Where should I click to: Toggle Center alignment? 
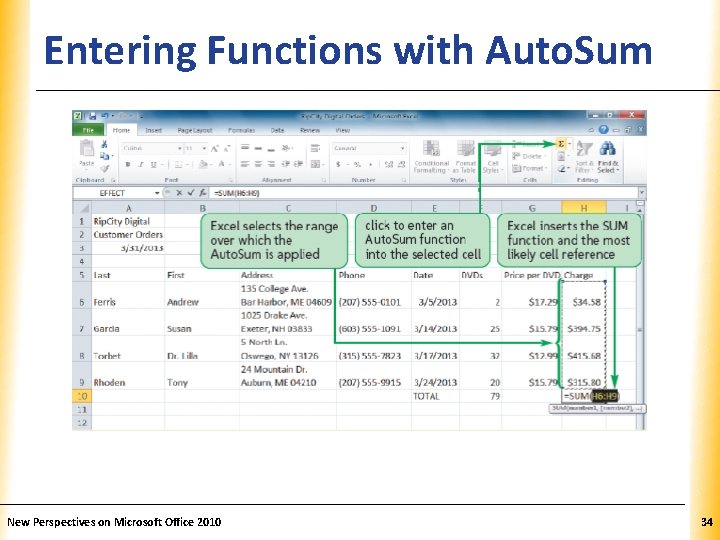pos(258,164)
